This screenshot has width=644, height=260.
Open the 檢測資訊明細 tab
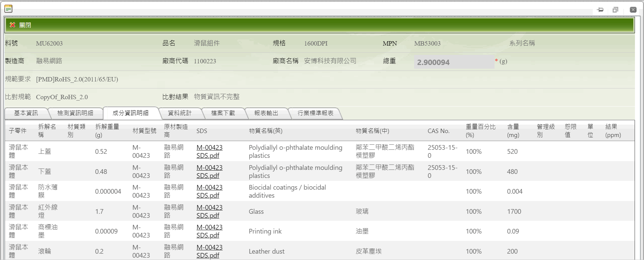coord(75,113)
